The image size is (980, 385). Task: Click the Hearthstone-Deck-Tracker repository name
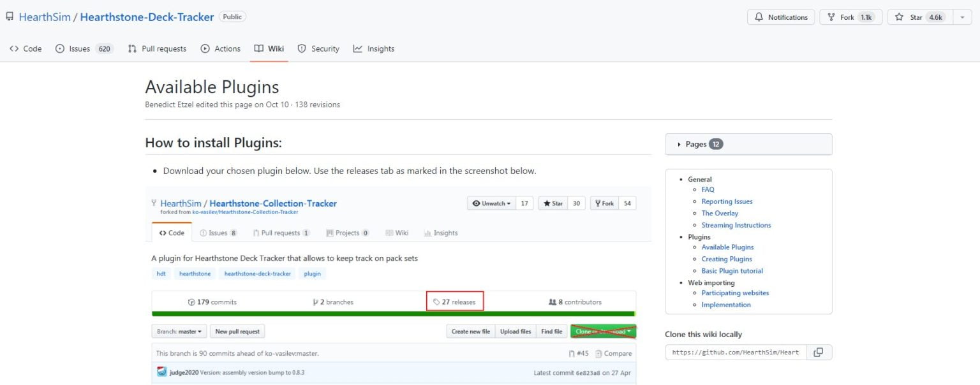[x=147, y=17]
